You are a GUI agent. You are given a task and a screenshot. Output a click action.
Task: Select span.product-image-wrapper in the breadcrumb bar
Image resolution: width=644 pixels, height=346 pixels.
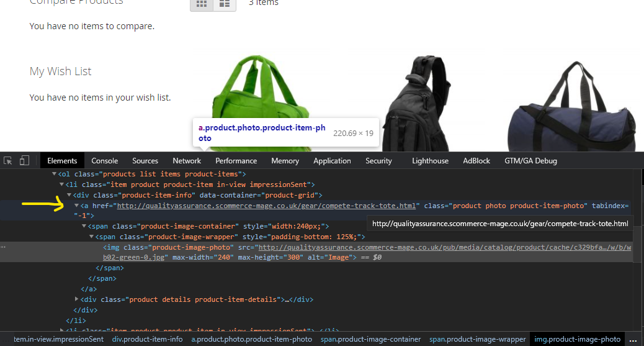tap(477, 339)
